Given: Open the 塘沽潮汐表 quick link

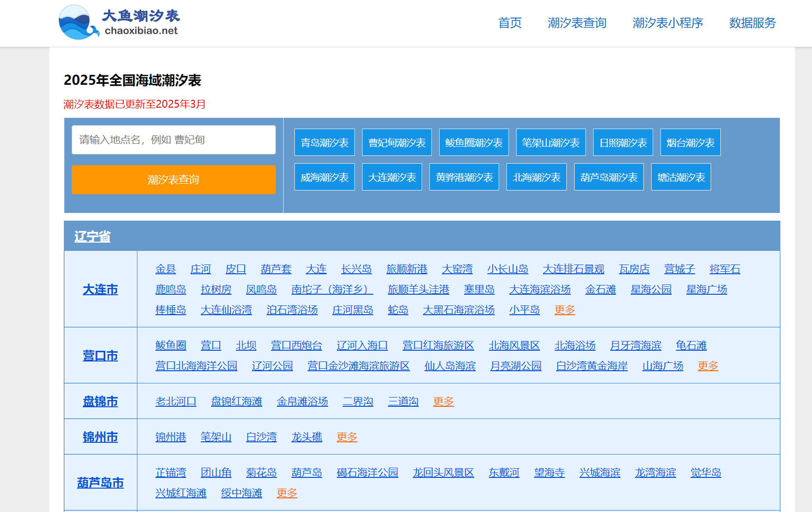Looking at the screenshot, I should click(680, 176).
